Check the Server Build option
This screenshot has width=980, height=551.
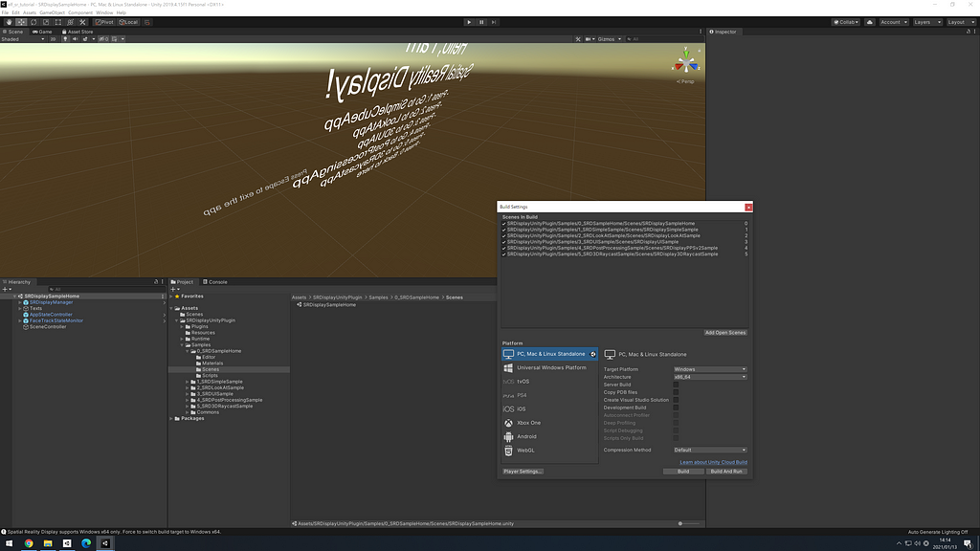(x=676, y=385)
